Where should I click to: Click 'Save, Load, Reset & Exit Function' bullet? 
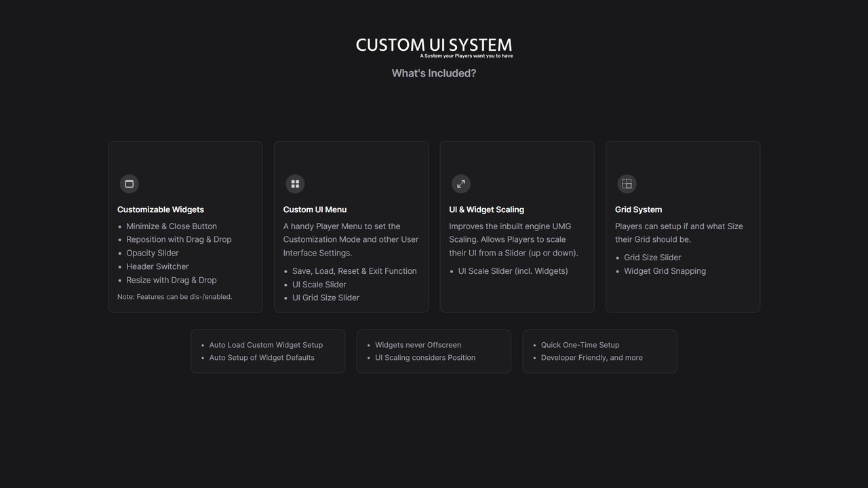[x=355, y=271]
